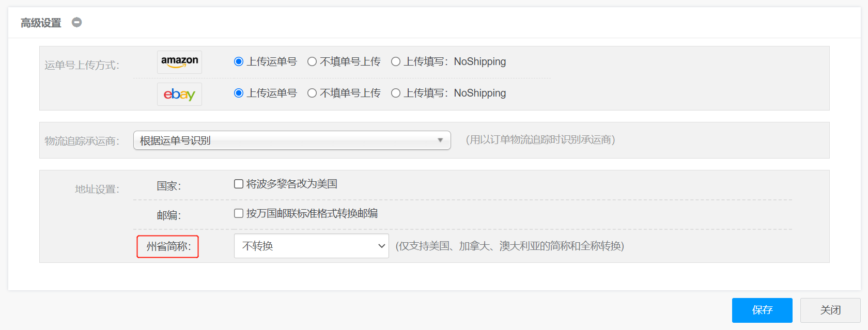Click the hint 用以订单物流追踪时识别承运商
Image resolution: width=868 pixels, height=330 pixels.
(x=540, y=140)
